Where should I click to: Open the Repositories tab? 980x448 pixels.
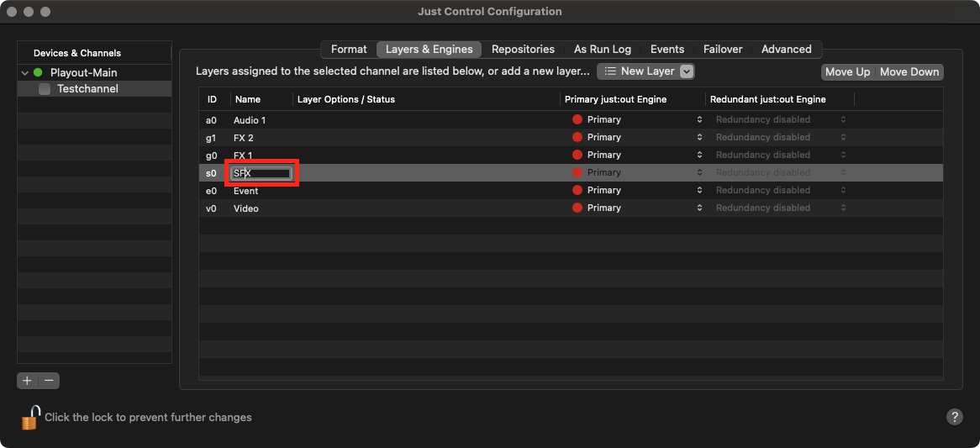523,50
